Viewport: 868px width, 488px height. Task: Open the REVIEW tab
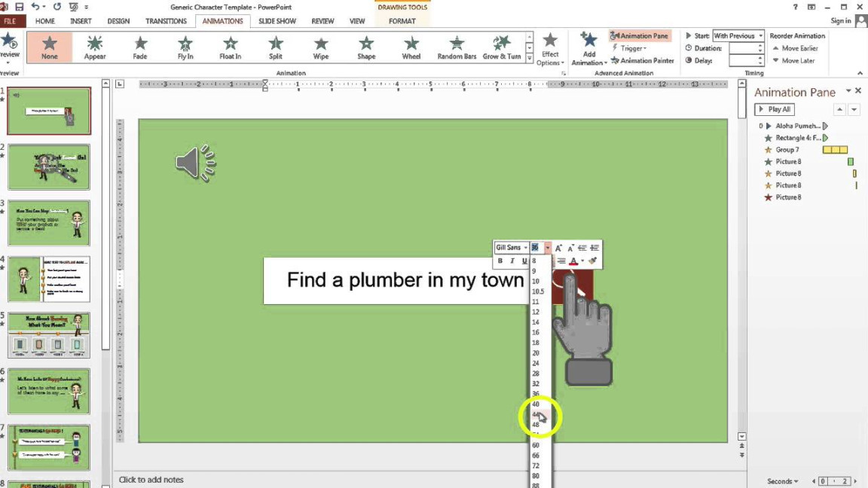click(322, 21)
